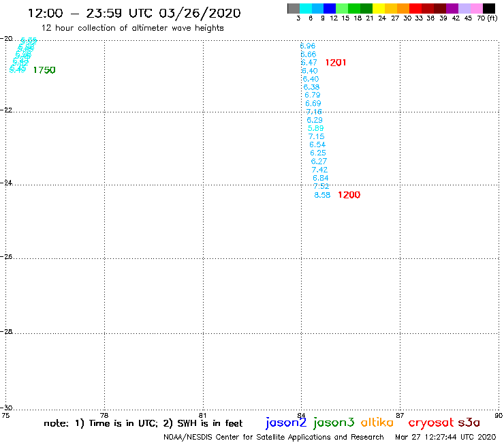The width and height of the screenshot is (504, 443).
Task: Click the jason2 satellite legend label
Action: [286, 423]
